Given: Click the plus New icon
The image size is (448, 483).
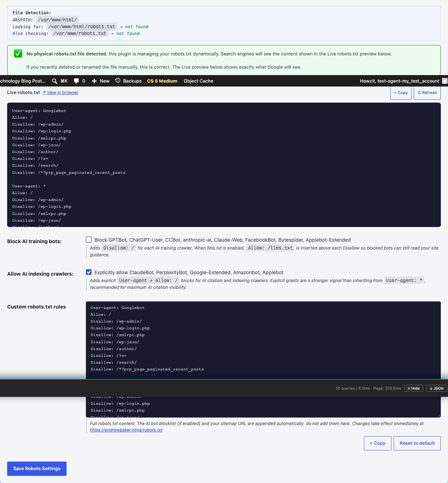Looking at the screenshot, I should pos(94,81).
